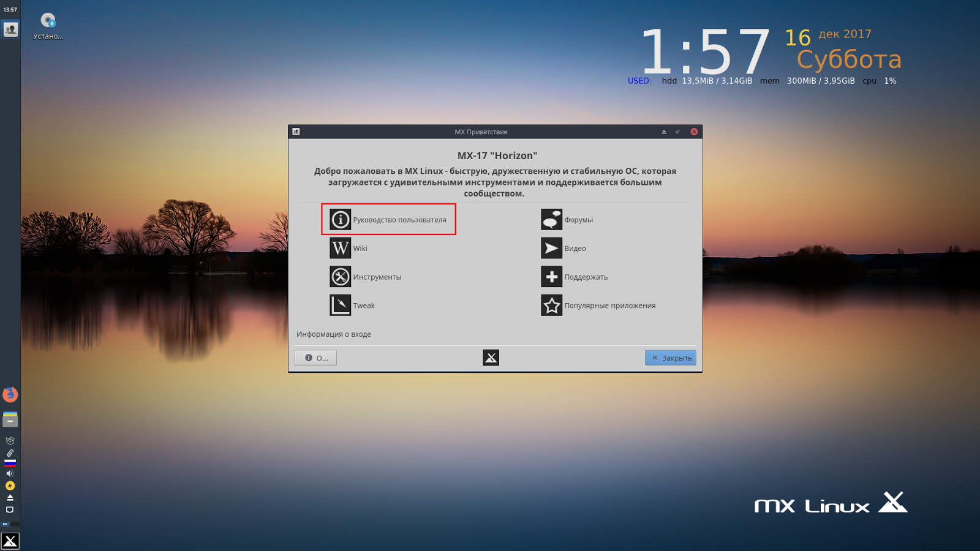
Task: Click the yellow power manager icon
Action: click(10, 484)
